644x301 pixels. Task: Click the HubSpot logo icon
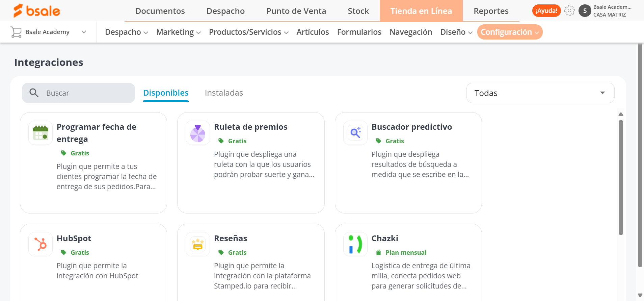tap(41, 244)
